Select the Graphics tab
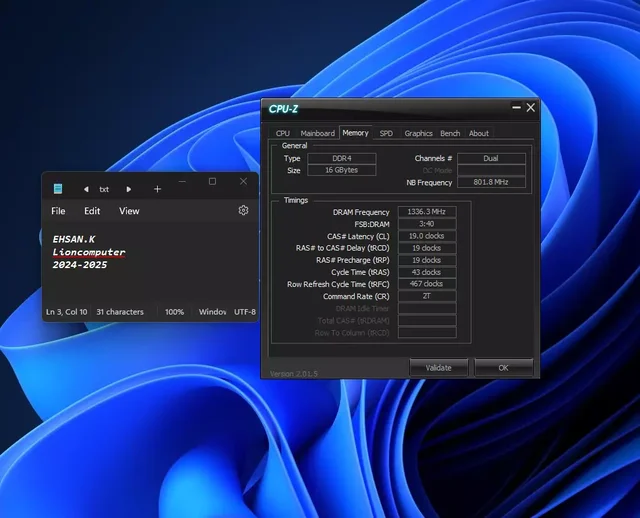Viewport: 640px width, 518px height. pyautogui.click(x=418, y=133)
